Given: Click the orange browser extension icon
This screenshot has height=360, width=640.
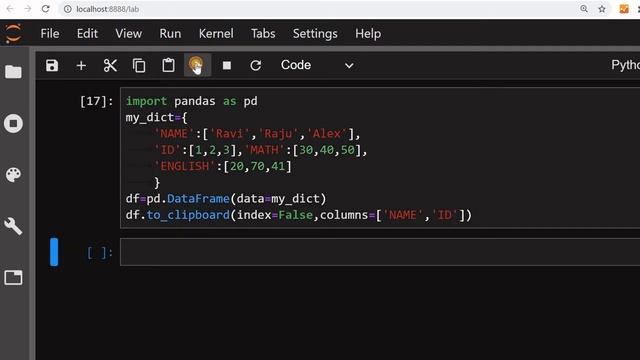Looking at the screenshot, I should click(624, 9).
